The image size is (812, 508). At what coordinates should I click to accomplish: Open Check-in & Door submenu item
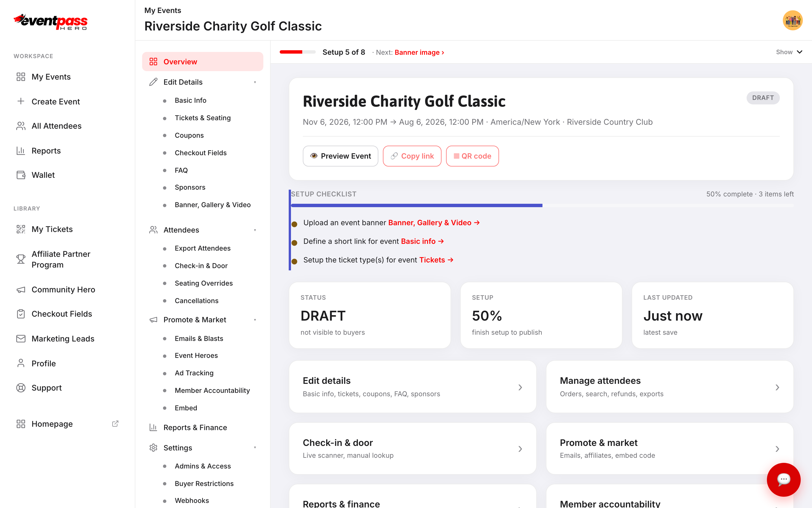[201, 266]
